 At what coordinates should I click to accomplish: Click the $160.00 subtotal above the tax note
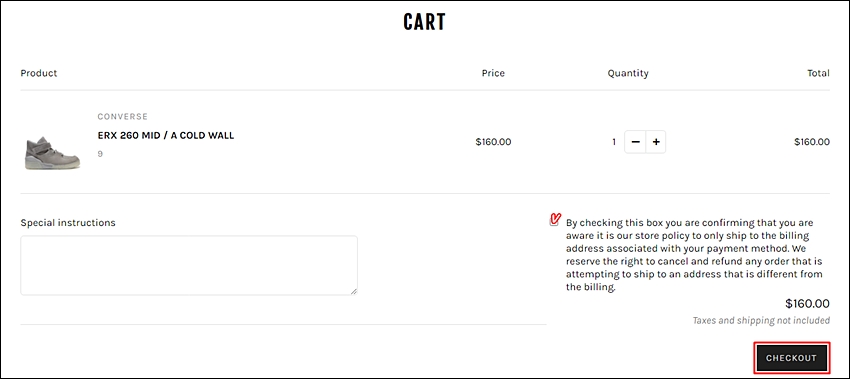807,304
